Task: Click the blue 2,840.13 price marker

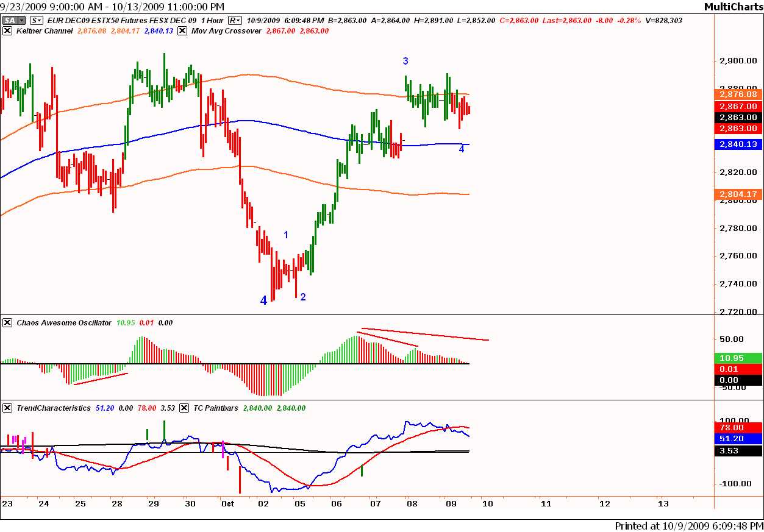Action: coord(738,144)
